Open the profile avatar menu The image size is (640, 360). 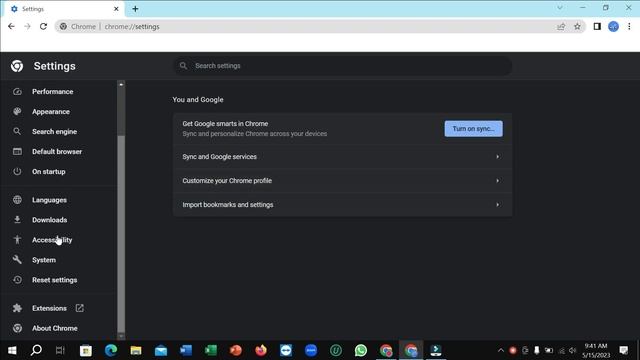[613, 27]
